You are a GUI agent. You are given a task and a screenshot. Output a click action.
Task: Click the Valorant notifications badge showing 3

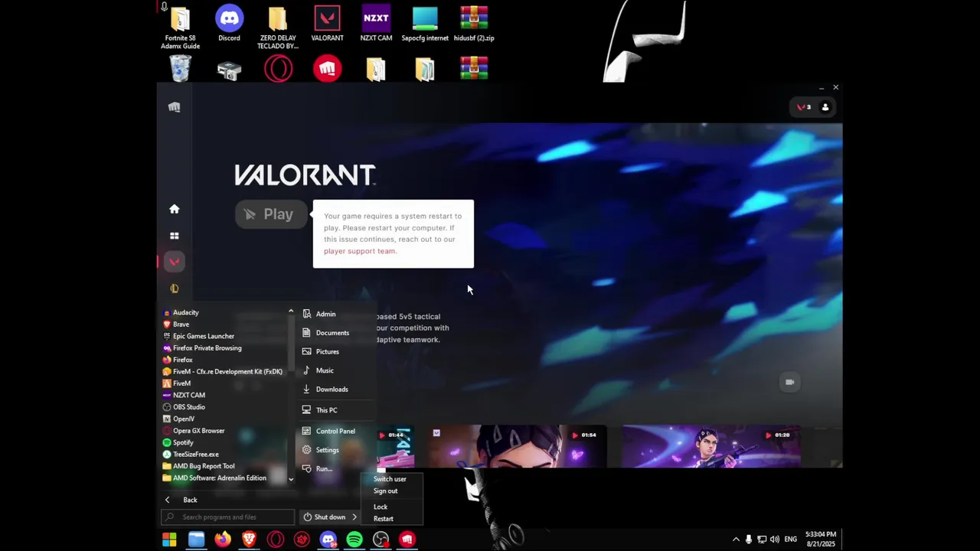(803, 107)
